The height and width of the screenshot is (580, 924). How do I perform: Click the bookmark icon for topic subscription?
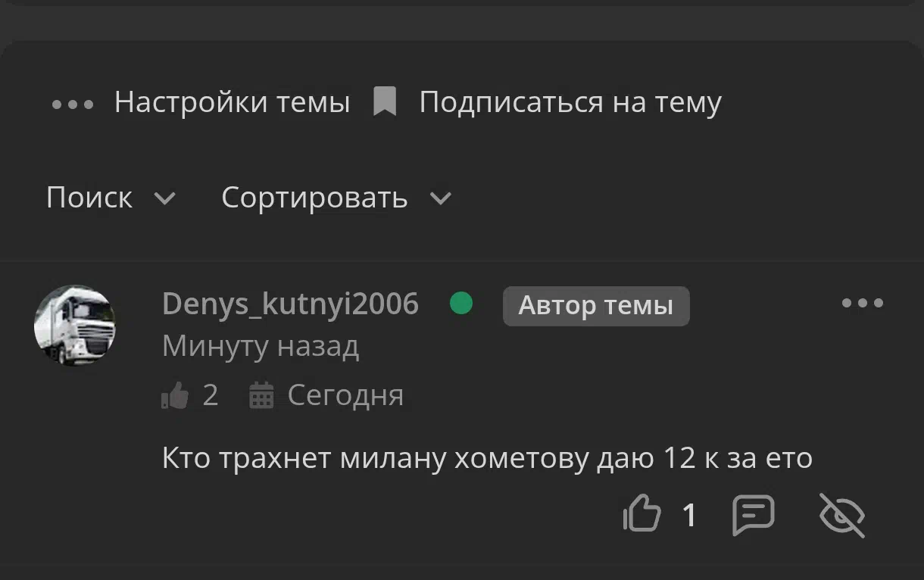pyautogui.click(x=385, y=101)
